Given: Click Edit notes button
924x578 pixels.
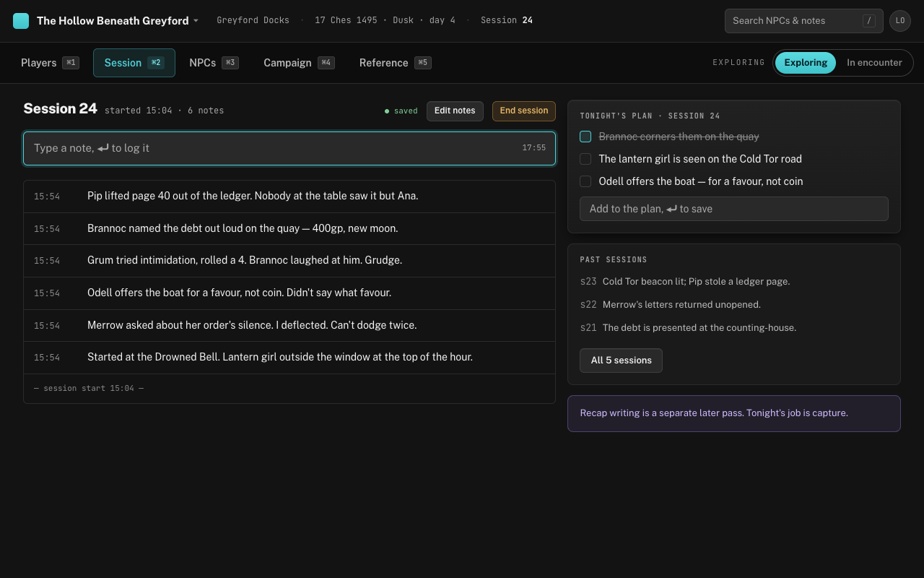Looking at the screenshot, I should click(x=455, y=111).
